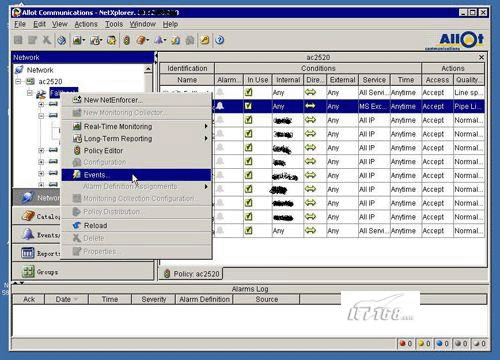500x360 pixels.
Task: Click the key icon in the toolbar
Action: tap(205, 40)
